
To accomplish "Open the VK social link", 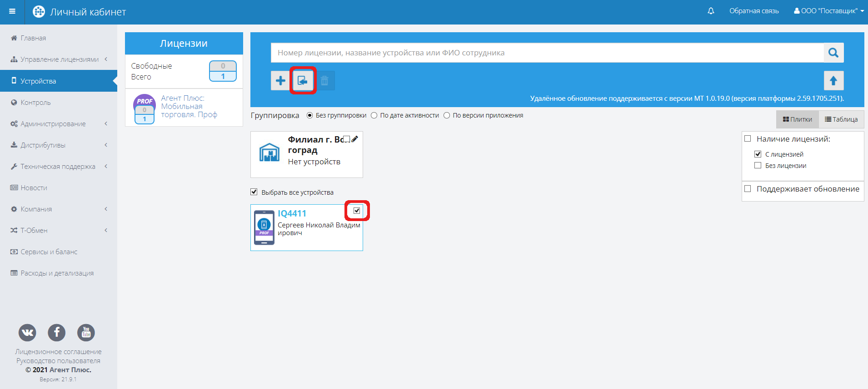I will pyautogui.click(x=27, y=333).
